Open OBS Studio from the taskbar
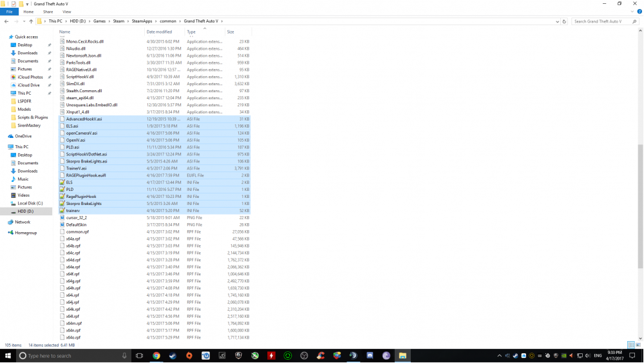Image resolution: width=644 pixels, height=363 pixels. pyautogui.click(x=304, y=356)
